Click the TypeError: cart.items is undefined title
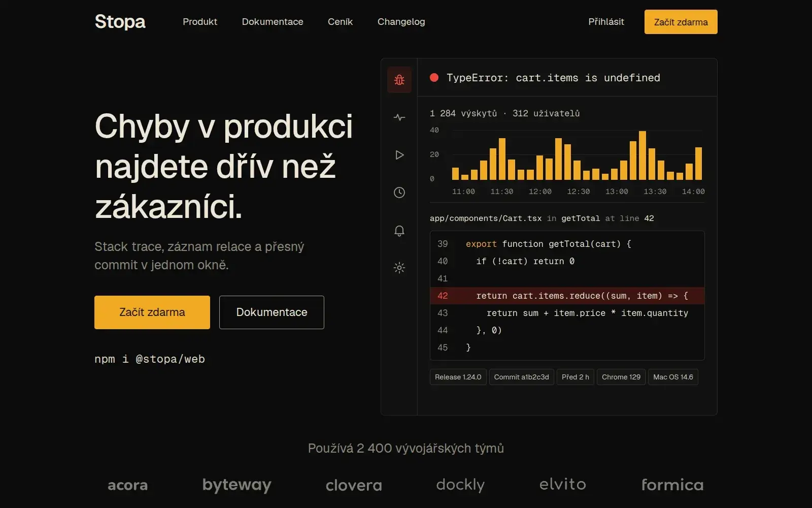The image size is (812, 508). pyautogui.click(x=553, y=78)
